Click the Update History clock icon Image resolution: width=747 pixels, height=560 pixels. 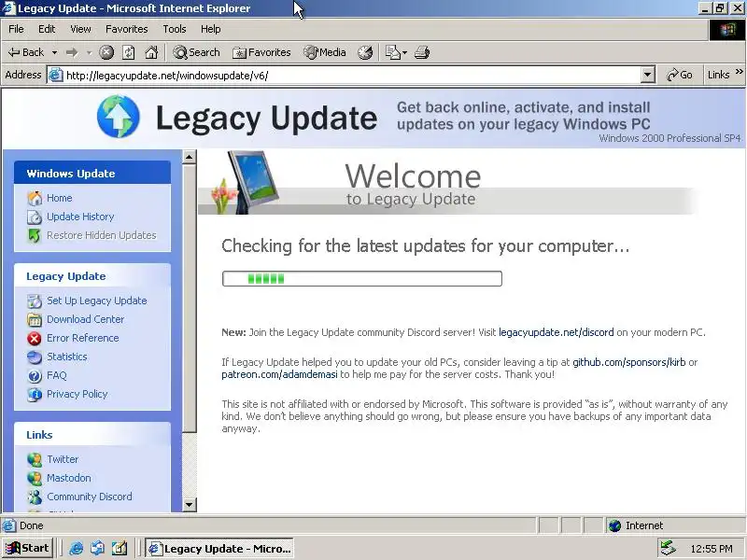(x=35, y=217)
